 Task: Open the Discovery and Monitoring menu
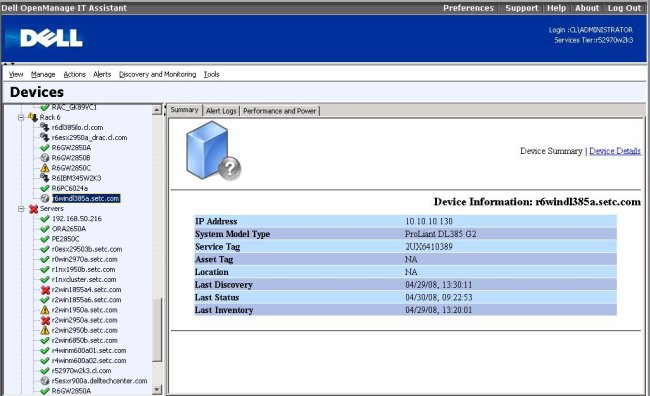click(x=158, y=74)
